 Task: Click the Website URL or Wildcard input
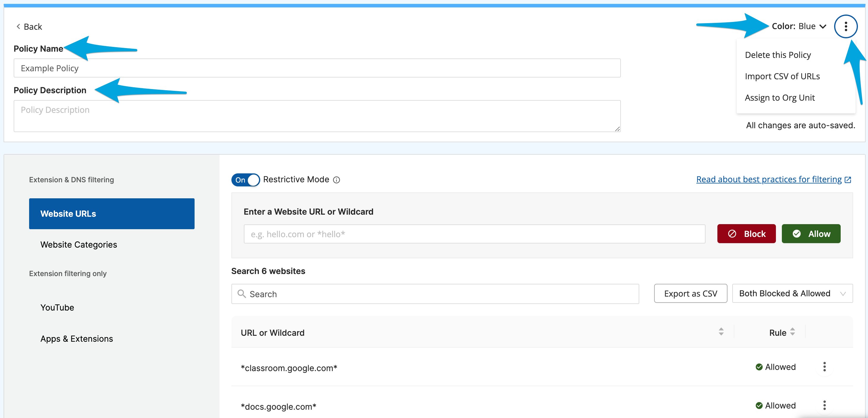[474, 234]
